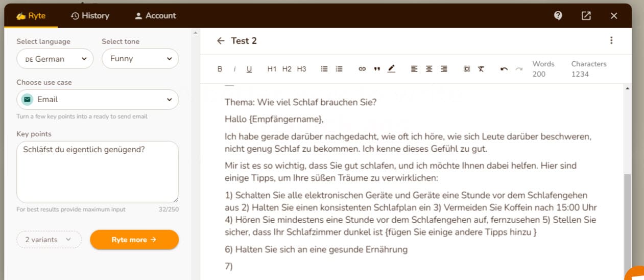Click the document title Test 2
Screen dimensions: 644x280
click(x=244, y=41)
